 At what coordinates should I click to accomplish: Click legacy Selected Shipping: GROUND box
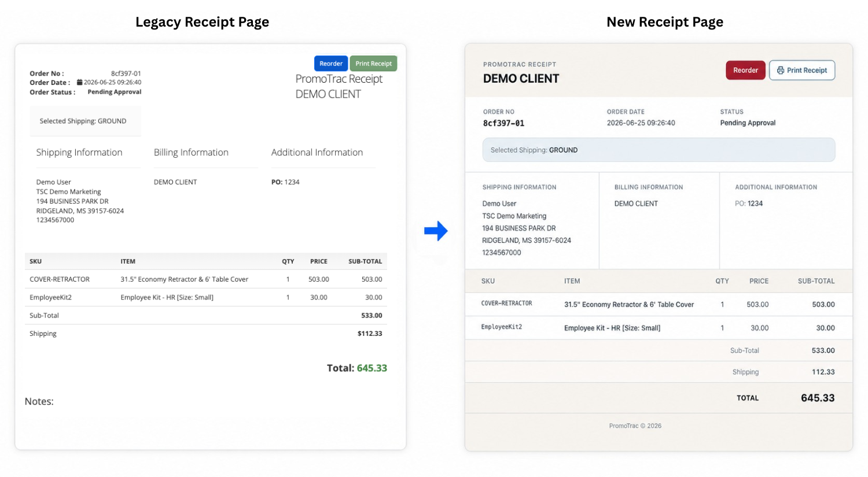coord(85,121)
